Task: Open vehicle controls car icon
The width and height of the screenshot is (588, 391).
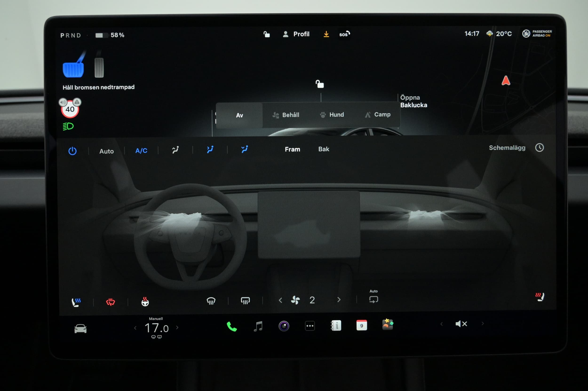Action: (x=80, y=329)
